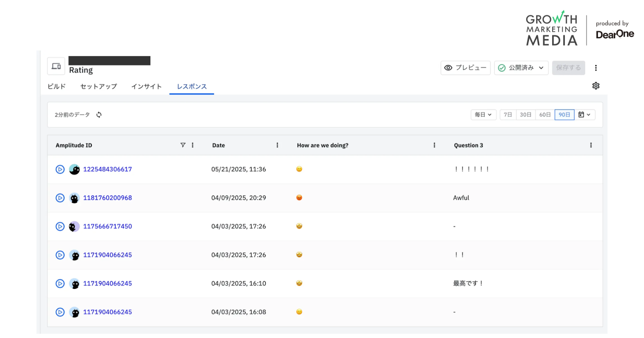644x338 pixels.
Task: Expand the 毎日 interval dropdown
Action: (x=483, y=115)
